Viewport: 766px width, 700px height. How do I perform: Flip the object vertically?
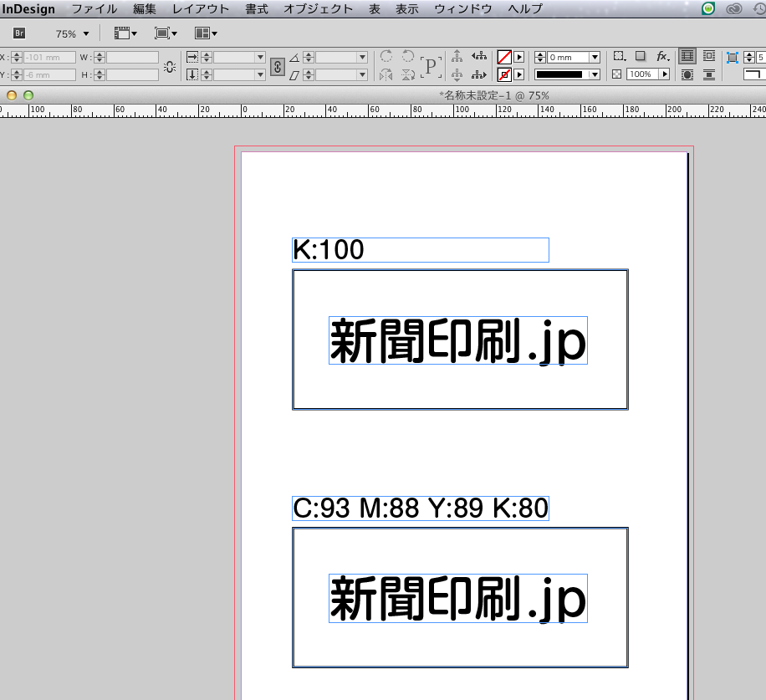[x=408, y=74]
